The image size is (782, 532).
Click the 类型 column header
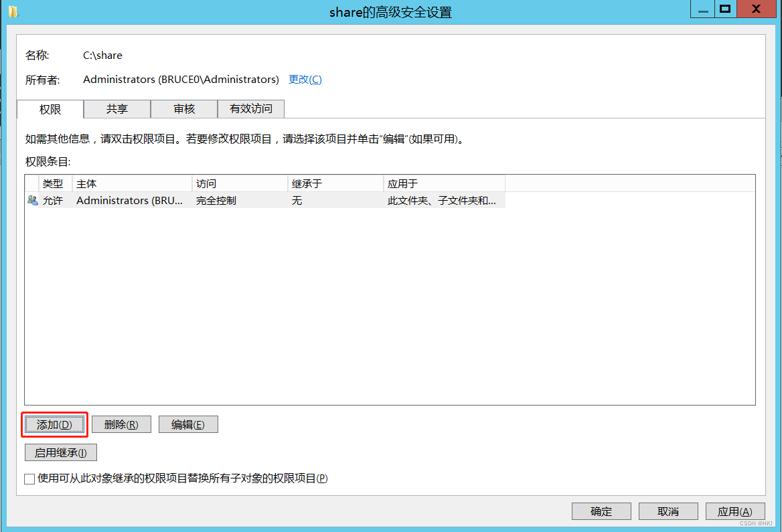pos(53,183)
